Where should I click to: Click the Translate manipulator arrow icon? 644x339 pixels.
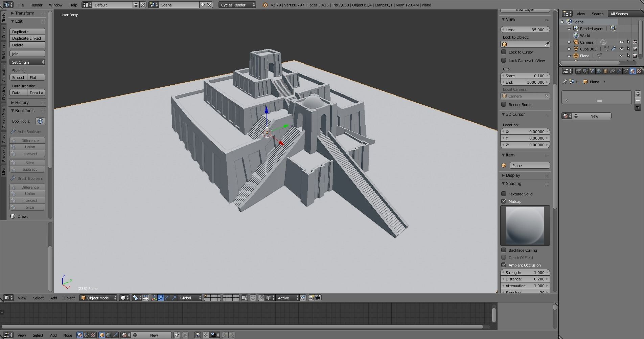point(161,298)
